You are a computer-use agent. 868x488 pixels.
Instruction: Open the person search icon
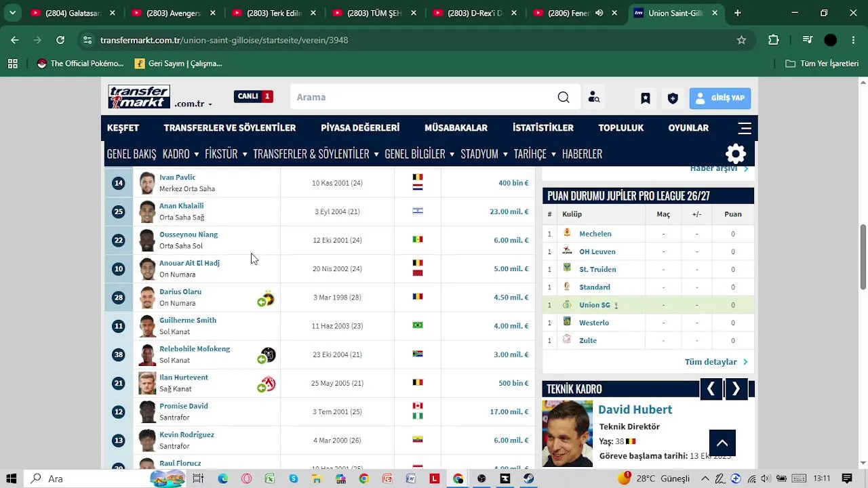[x=594, y=98]
